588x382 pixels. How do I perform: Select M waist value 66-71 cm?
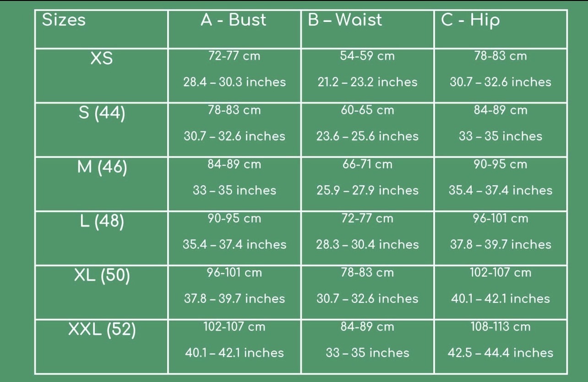[x=367, y=164]
